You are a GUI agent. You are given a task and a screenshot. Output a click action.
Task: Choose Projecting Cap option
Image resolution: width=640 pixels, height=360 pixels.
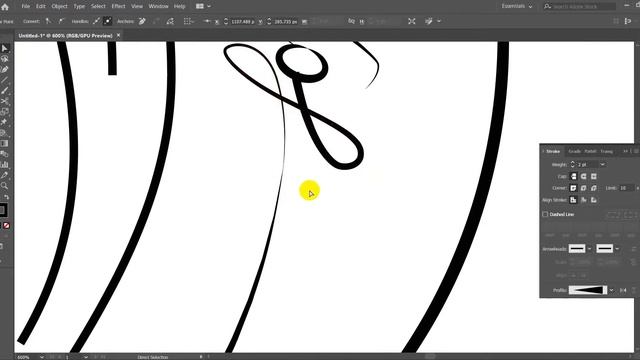(594, 176)
